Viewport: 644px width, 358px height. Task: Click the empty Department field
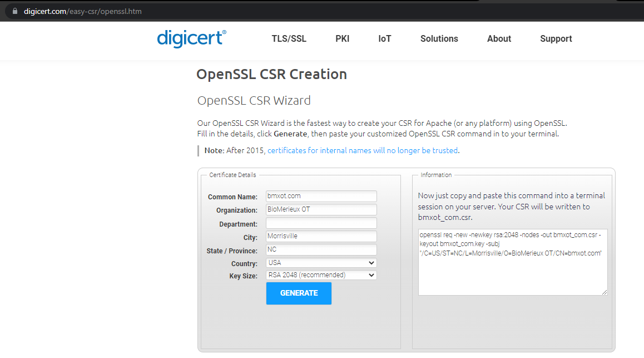[321, 223]
